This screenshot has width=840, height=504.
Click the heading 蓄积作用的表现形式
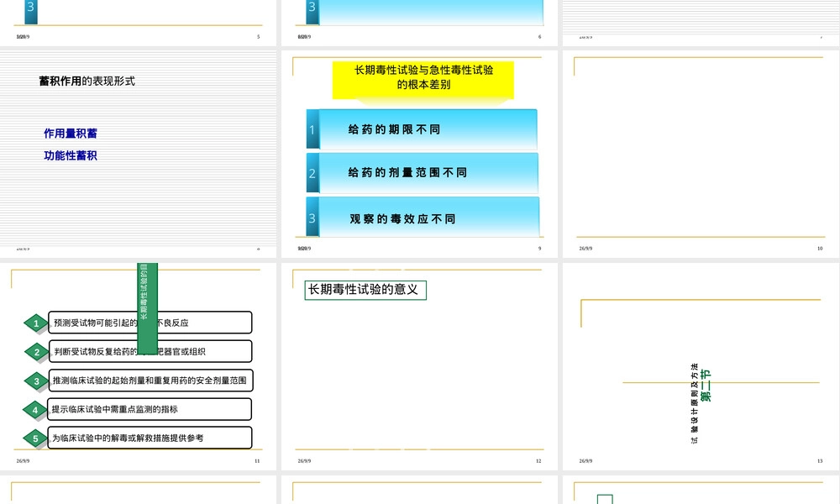(87, 81)
